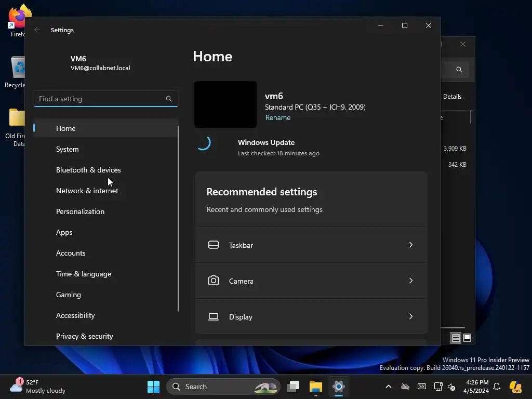The height and width of the screenshot is (399, 532).
Task: Expand the Camera recommended setting chevron
Action: 411,281
